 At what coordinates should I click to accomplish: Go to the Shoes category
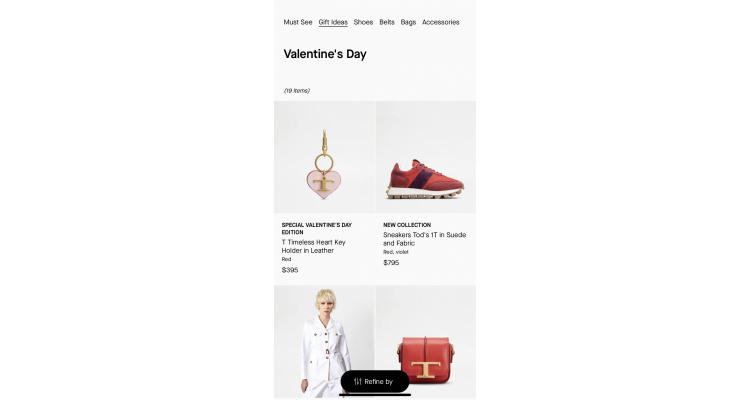coord(363,22)
